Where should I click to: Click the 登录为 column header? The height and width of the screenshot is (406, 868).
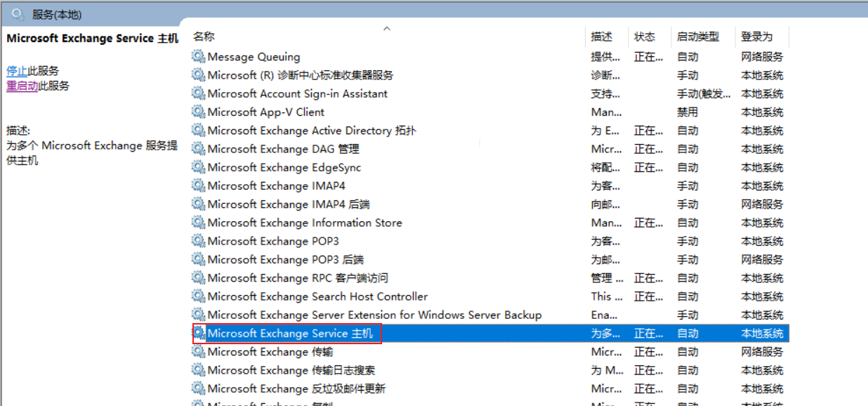(756, 37)
